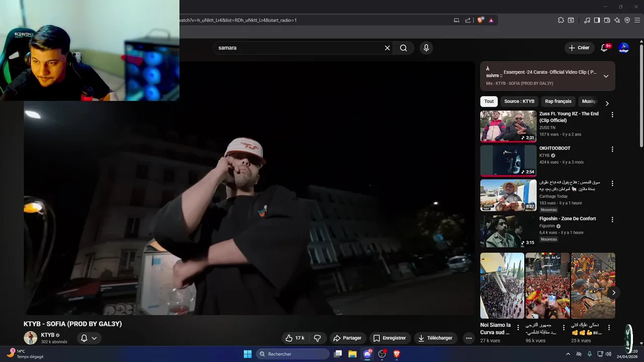Click the cast/install screen icon in address bar

click(457, 20)
